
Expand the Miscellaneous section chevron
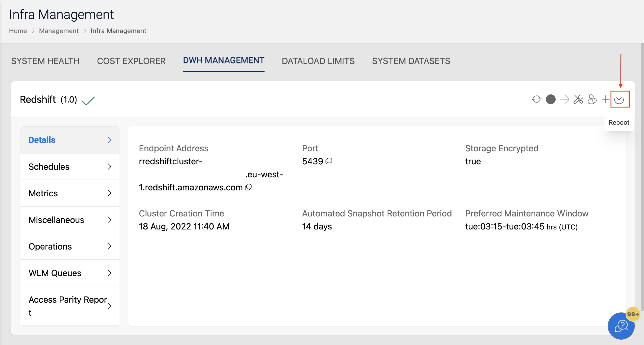109,220
